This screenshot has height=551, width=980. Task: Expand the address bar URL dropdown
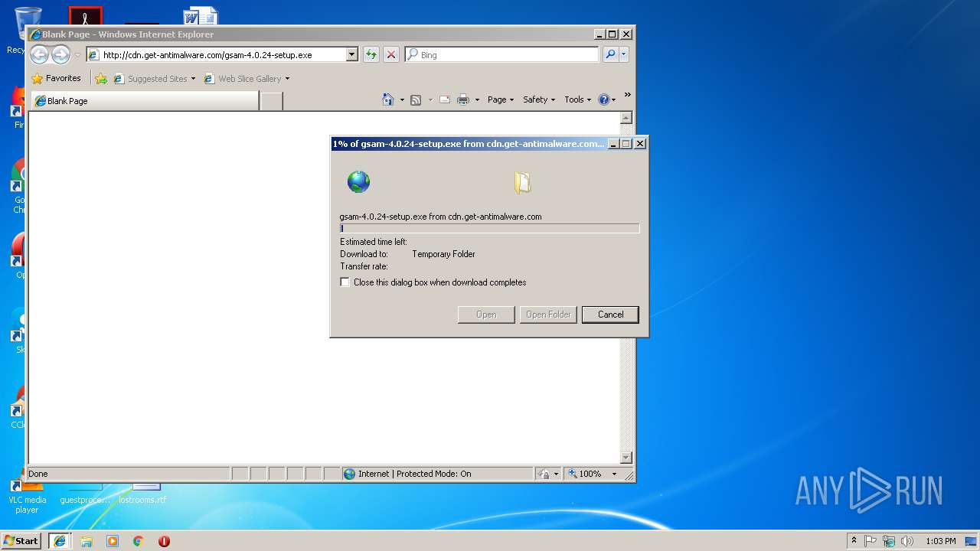[x=352, y=54]
